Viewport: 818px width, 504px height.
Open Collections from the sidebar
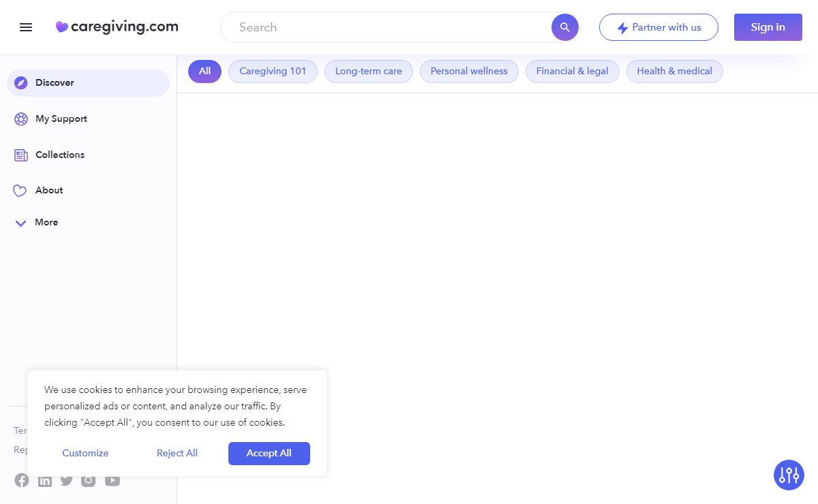click(x=59, y=155)
